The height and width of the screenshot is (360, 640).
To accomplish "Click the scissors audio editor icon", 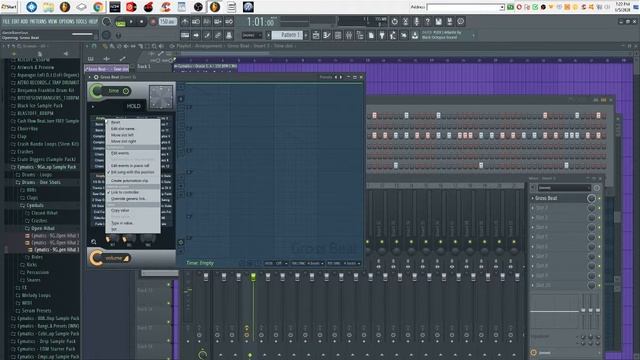I will point(405,22).
